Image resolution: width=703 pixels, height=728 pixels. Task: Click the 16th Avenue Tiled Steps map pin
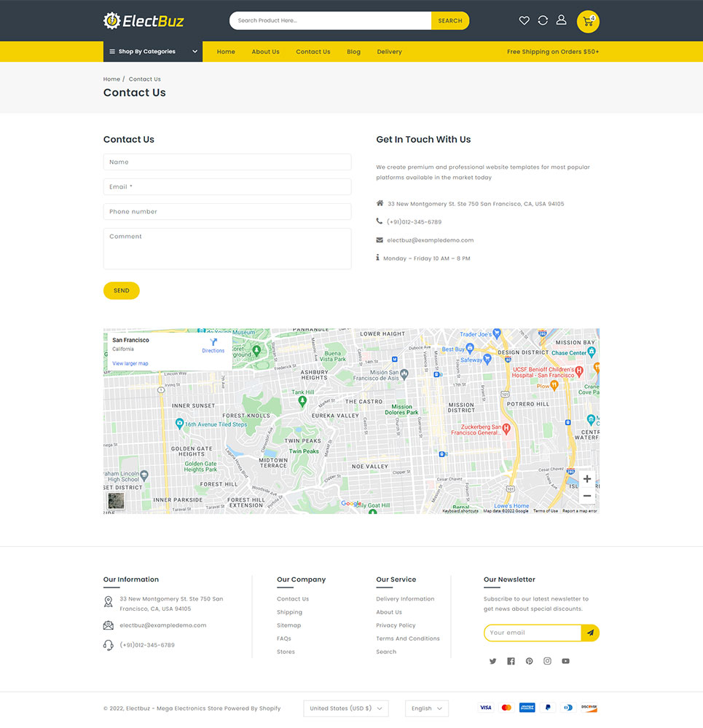click(179, 424)
